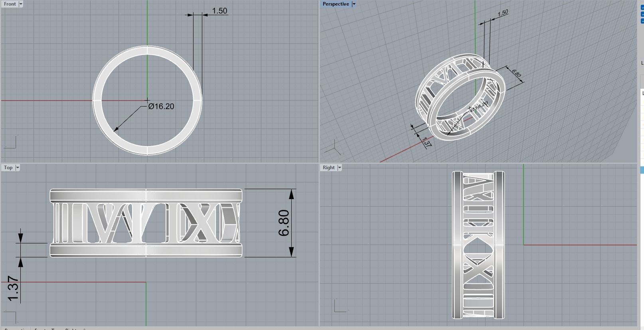Select the 1.50 dimension in Perspective view
Image resolution: width=644 pixels, height=330 pixels.
(x=503, y=13)
